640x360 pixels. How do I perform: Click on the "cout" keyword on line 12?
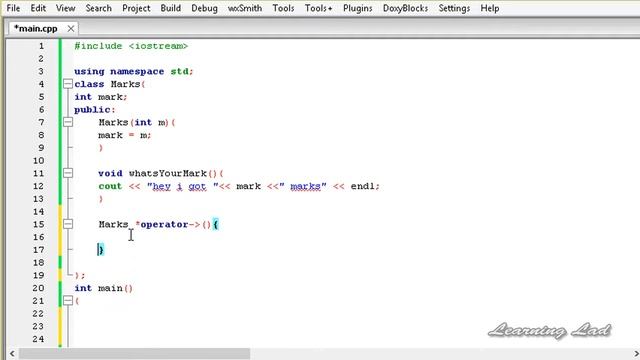[110, 186]
